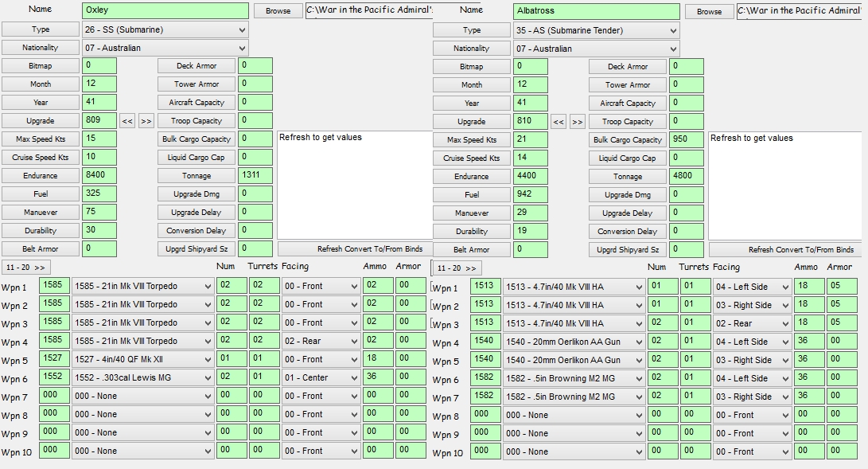
Task: Click Oxley Tonnage value 1311
Action: point(255,175)
